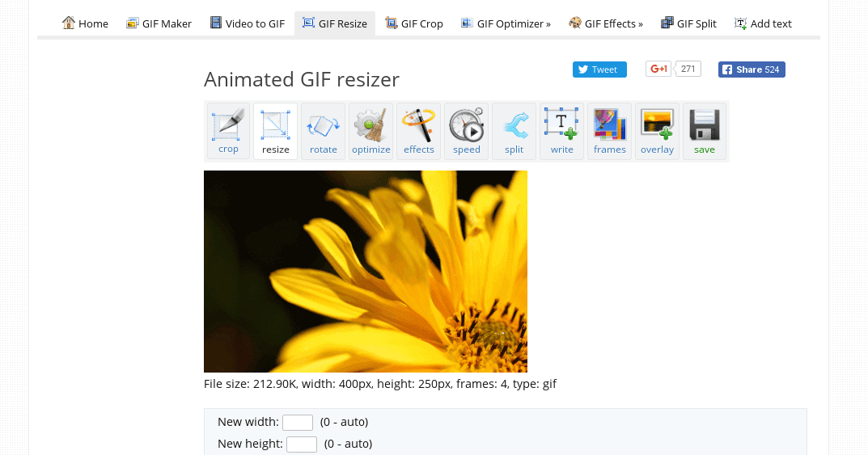Viewport: 868px width, 455px height.
Task: Open Video to GIF page
Action: [x=248, y=23]
